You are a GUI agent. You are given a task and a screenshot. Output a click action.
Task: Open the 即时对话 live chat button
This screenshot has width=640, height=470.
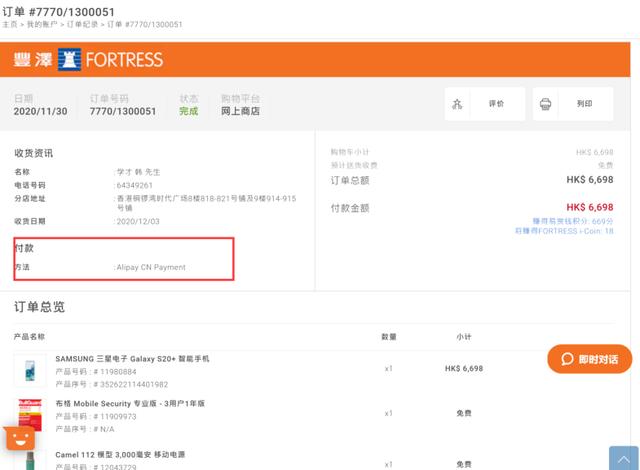pos(589,359)
